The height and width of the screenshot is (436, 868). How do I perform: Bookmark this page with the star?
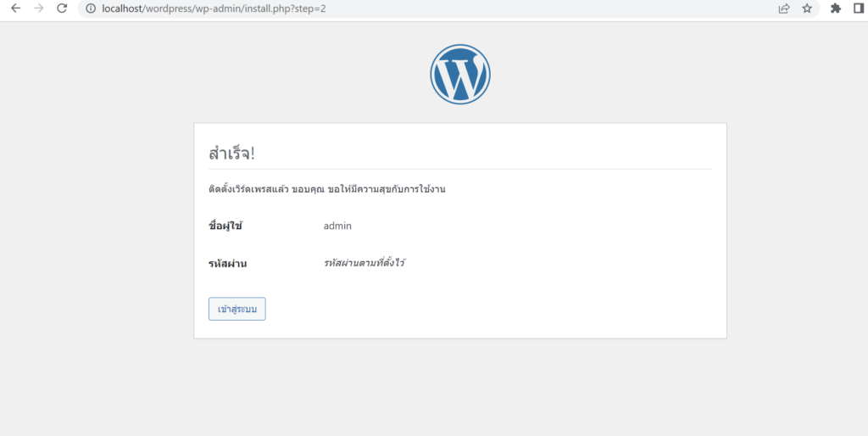tap(807, 8)
